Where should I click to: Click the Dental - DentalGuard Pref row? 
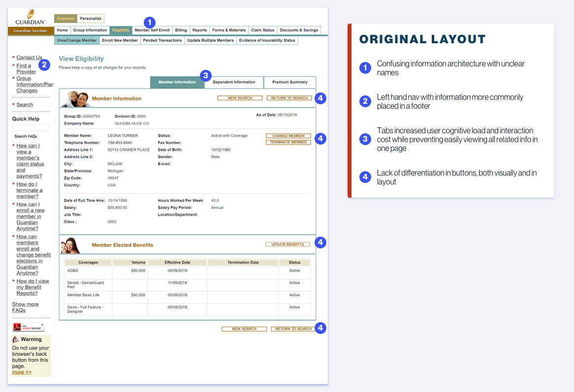click(x=188, y=285)
